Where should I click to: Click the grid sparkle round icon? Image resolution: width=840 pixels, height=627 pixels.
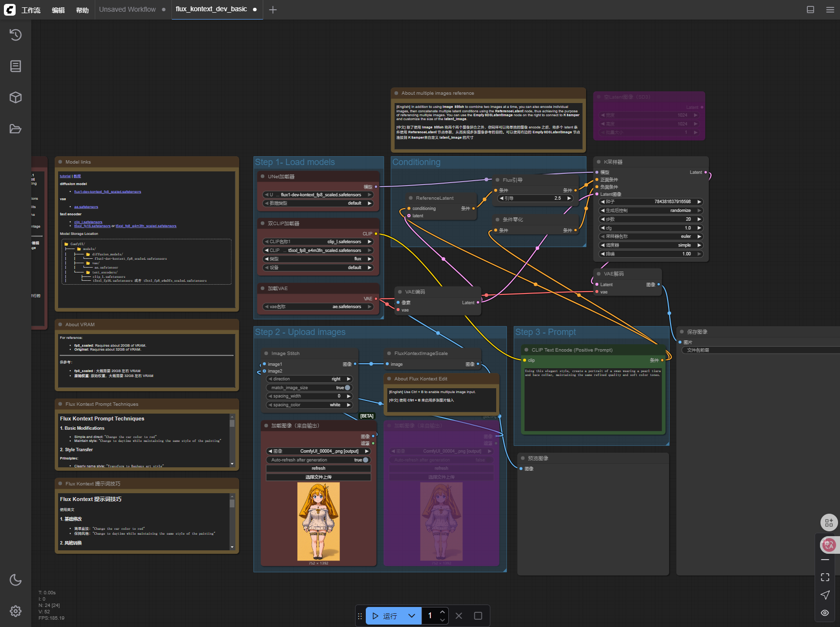[829, 522]
